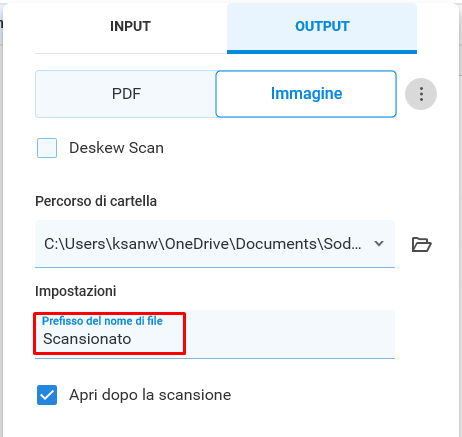Browse for folder with open-folder icon
The height and width of the screenshot is (437, 462).
tap(422, 244)
